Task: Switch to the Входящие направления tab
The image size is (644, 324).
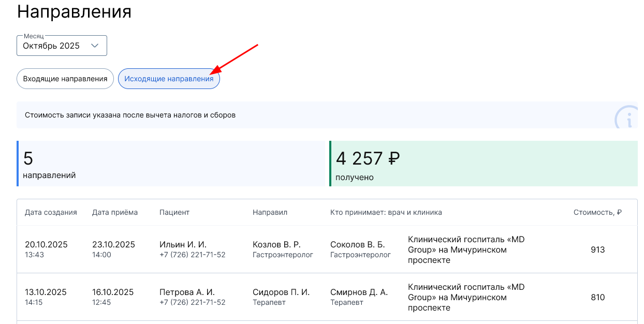Action: [x=65, y=79]
